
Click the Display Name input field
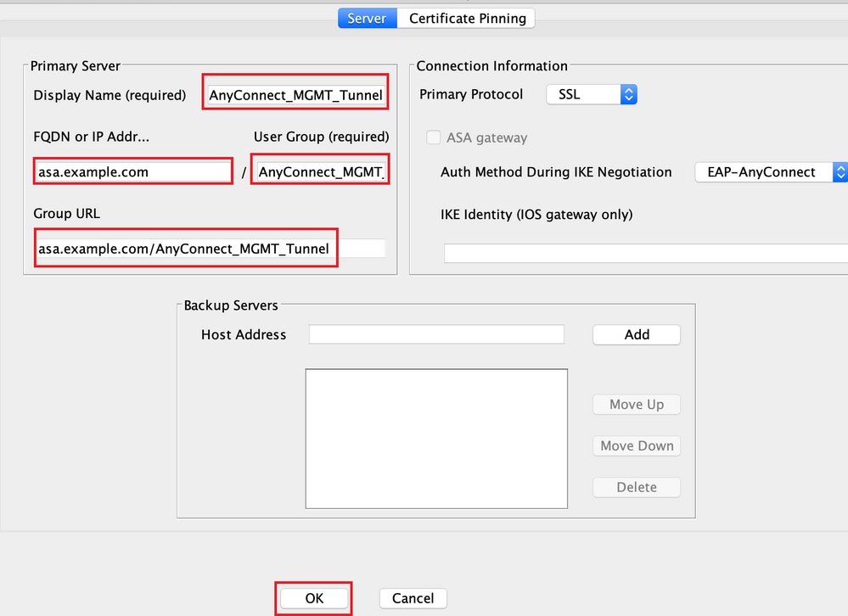(x=296, y=95)
